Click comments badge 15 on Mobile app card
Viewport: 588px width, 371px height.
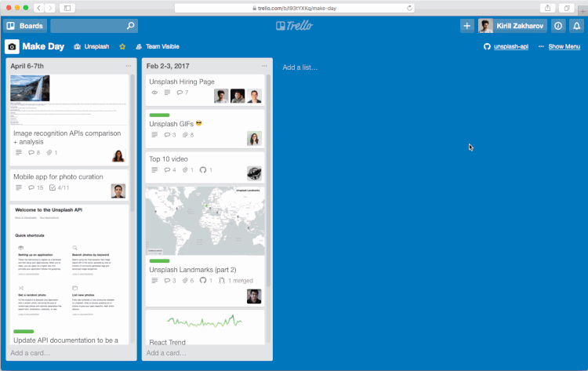click(35, 187)
